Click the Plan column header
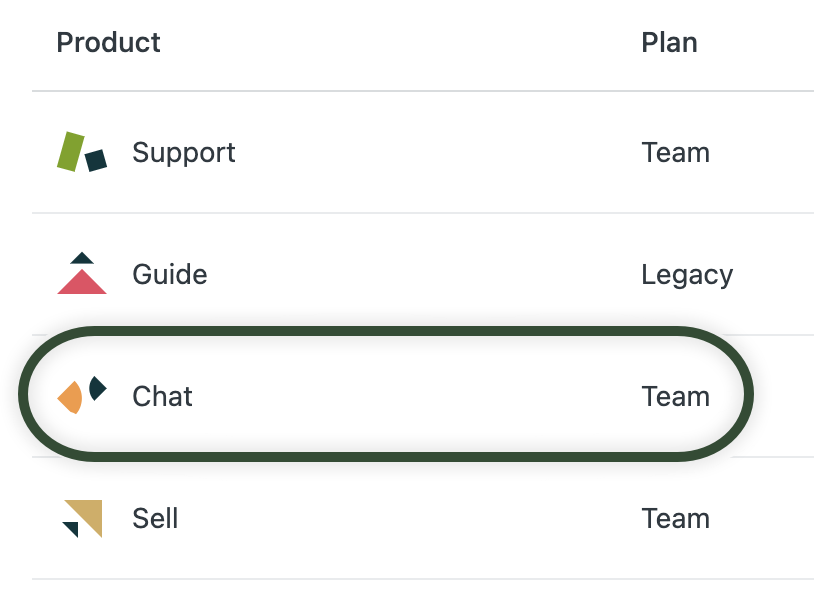 669,42
